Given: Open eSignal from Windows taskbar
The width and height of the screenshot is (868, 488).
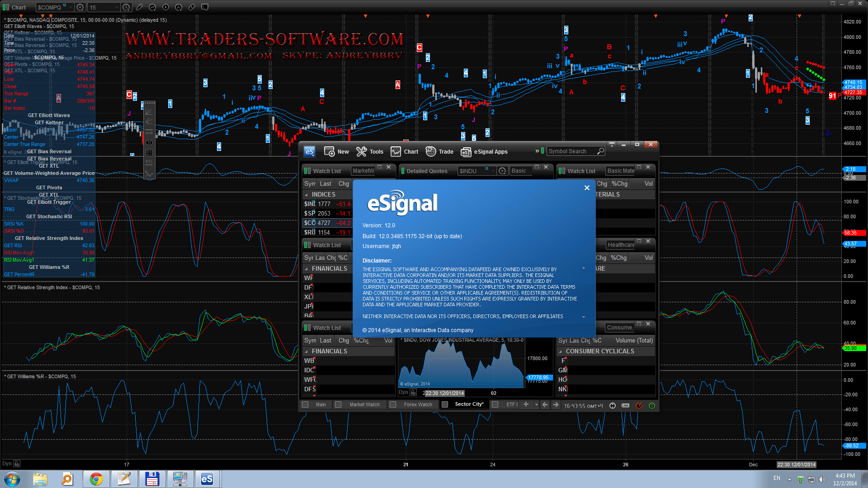Looking at the screenshot, I should [x=207, y=479].
